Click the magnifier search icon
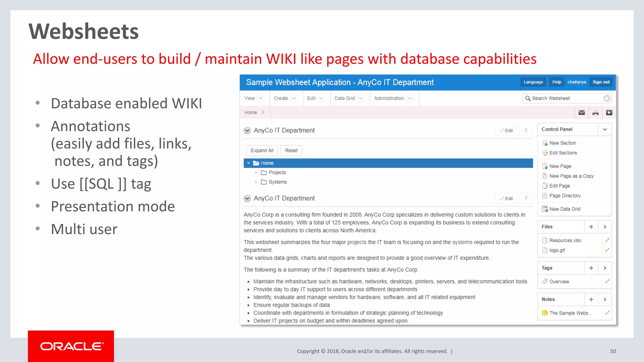644x362 pixels. click(x=528, y=98)
